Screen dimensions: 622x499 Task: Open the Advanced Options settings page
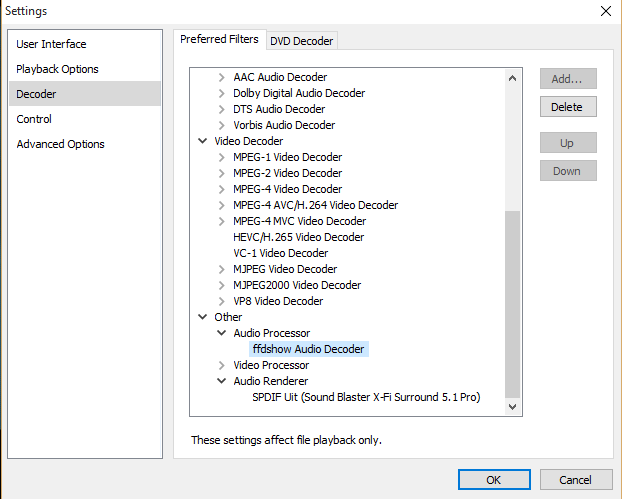pos(60,144)
